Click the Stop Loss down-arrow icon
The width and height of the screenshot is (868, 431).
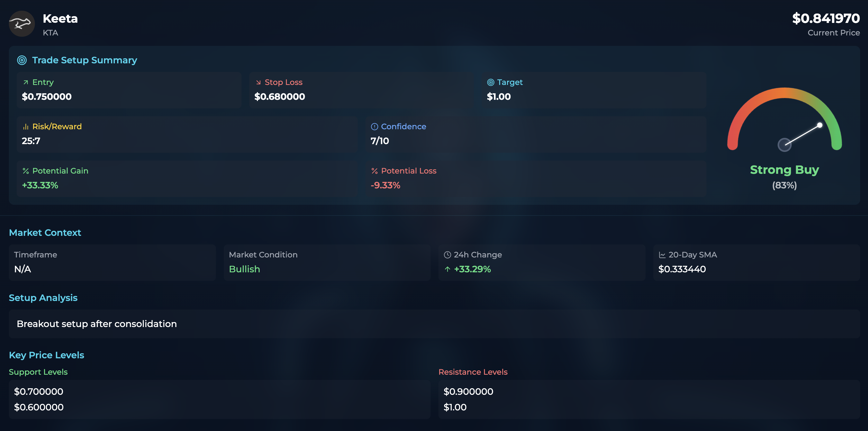tap(258, 82)
